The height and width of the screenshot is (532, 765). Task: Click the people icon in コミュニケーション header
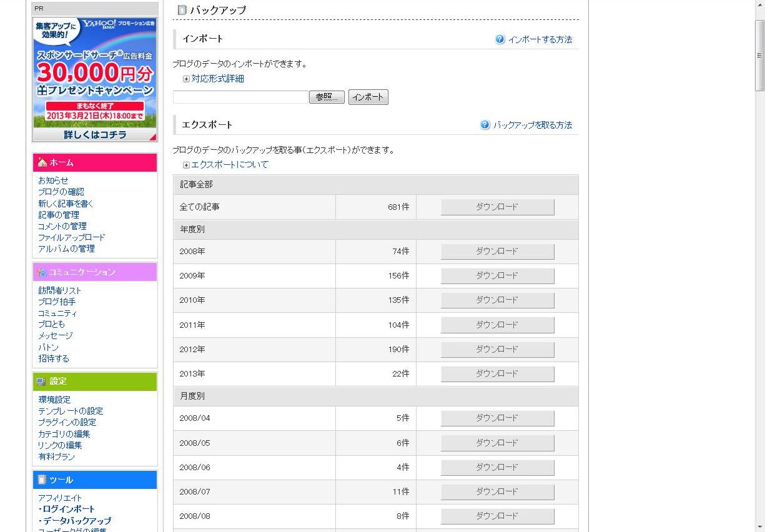(42, 272)
